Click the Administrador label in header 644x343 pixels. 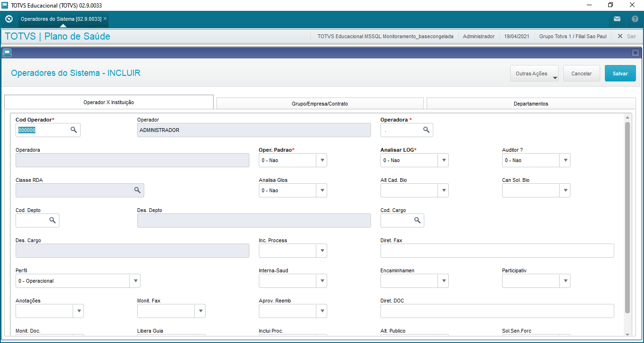point(479,36)
